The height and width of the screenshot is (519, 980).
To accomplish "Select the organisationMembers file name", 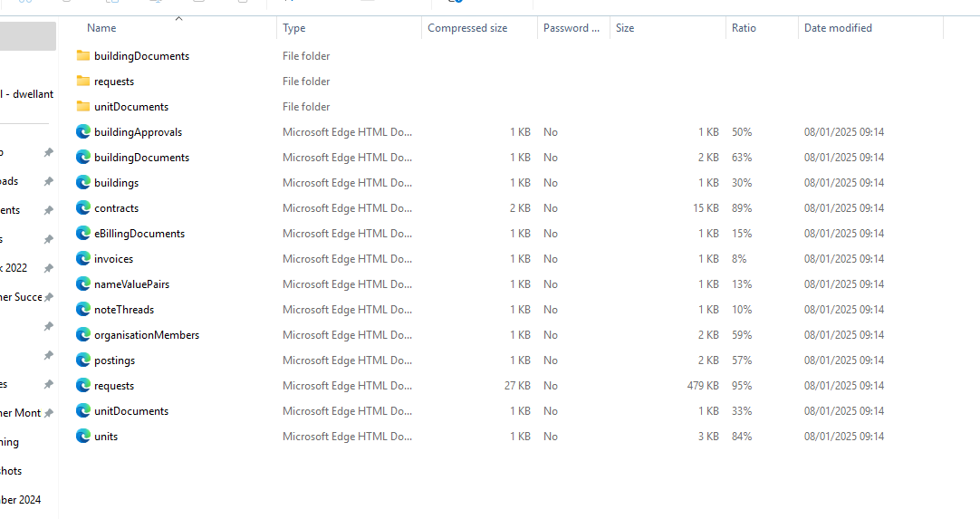I will pos(146,335).
